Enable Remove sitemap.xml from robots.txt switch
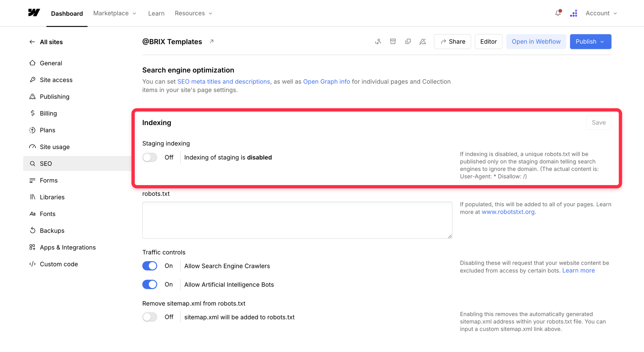Viewport: 644px width, 352px height. point(150,317)
